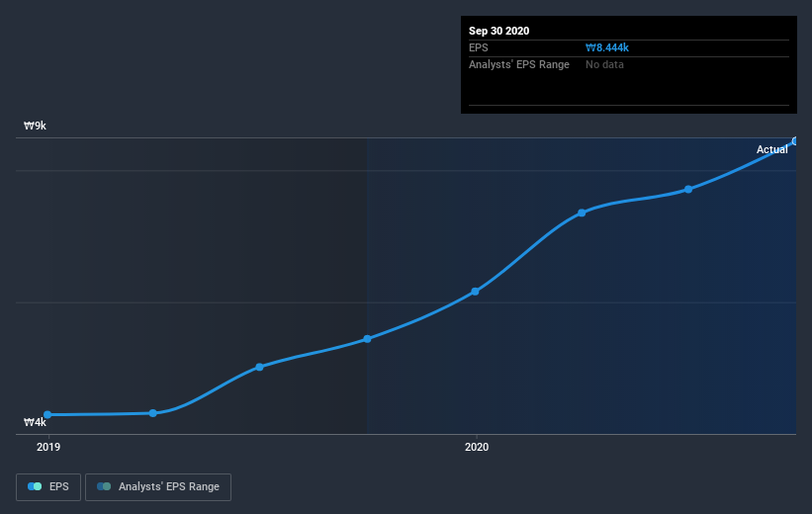Toggle the Analysts' EPS Range legend button
812x514 pixels.
[158, 487]
